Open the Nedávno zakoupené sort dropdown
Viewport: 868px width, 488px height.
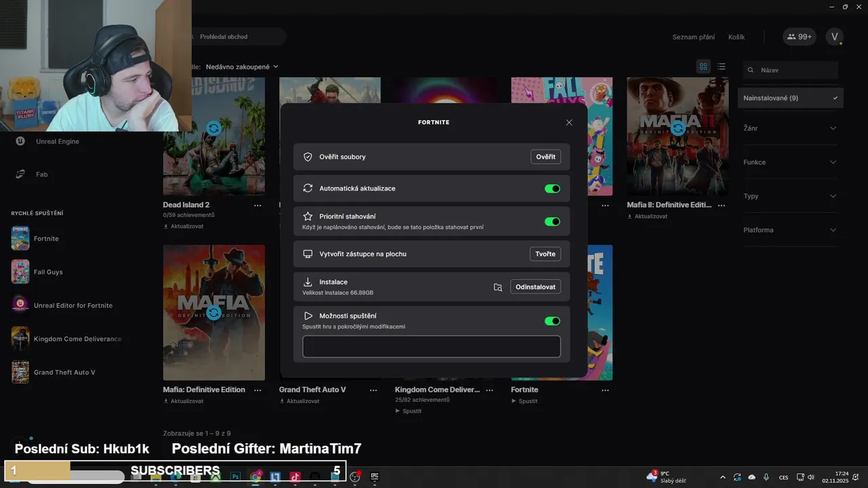(x=242, y=67)
